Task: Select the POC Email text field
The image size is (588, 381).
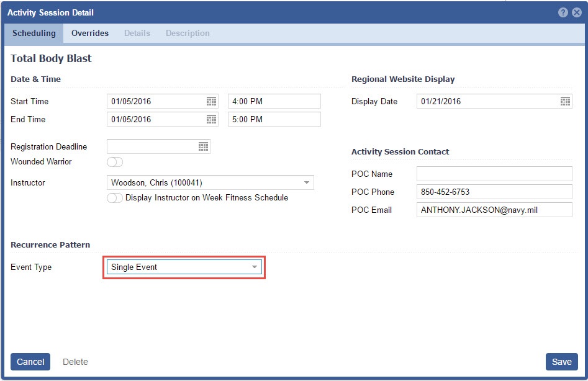Action: 494,210
